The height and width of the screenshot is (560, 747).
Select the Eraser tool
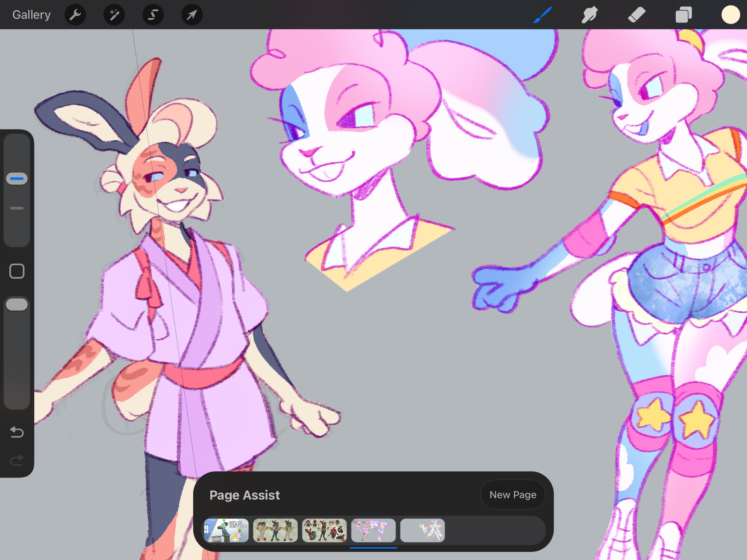(x=636, y=15)
